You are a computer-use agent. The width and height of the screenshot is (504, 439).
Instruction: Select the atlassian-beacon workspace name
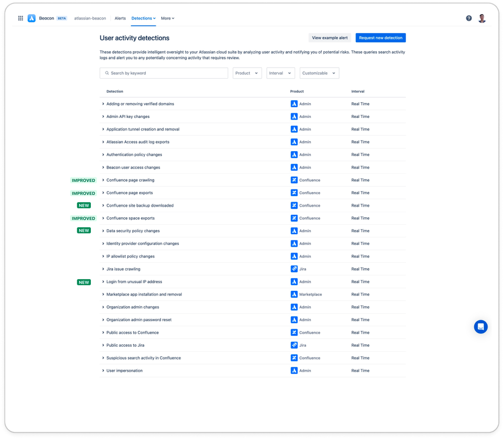(90, 18)
